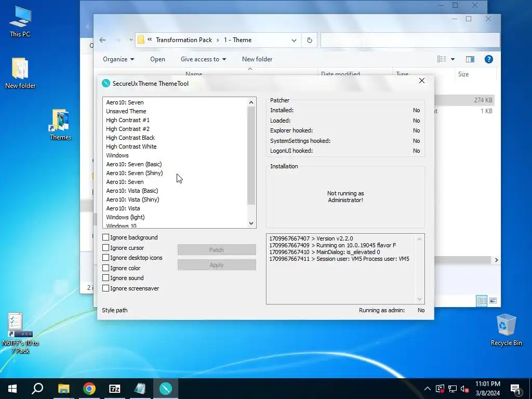Screen dimensions: 532x399
Task: Open the notepad-like taskbar app next to 7-Zip
Action: 140,389
